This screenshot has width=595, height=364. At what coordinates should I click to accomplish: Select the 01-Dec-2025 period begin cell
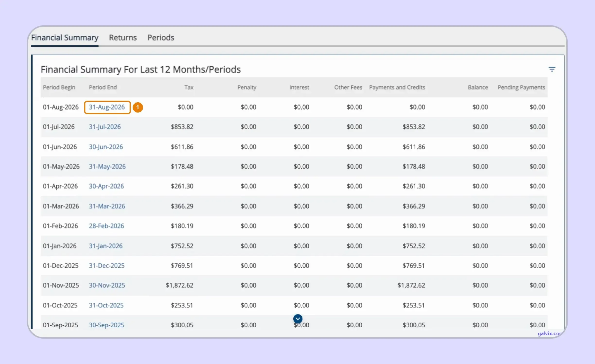pos(61,266)
